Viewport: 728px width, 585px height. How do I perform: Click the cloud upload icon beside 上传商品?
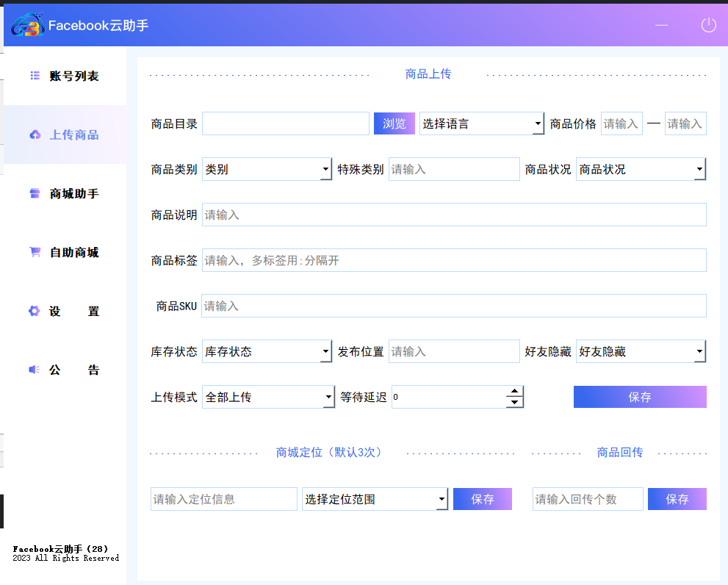[35, 134]
